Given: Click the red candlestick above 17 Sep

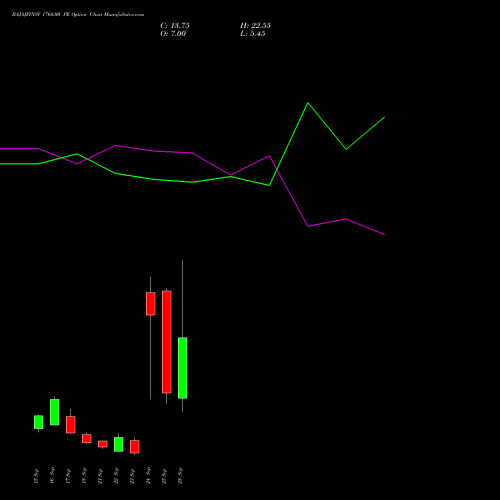Looking at the screenshot, I should [x=71, y=425].
